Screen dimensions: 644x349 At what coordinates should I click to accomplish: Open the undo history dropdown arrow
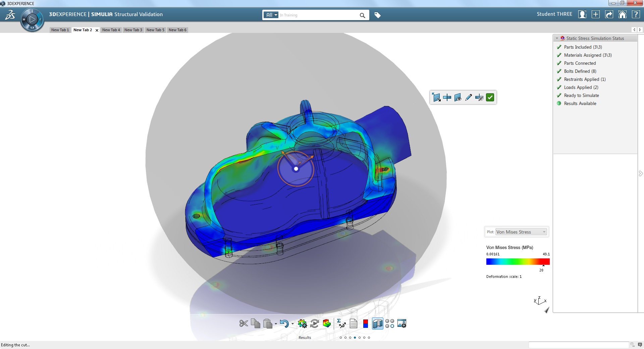[292, 324]
